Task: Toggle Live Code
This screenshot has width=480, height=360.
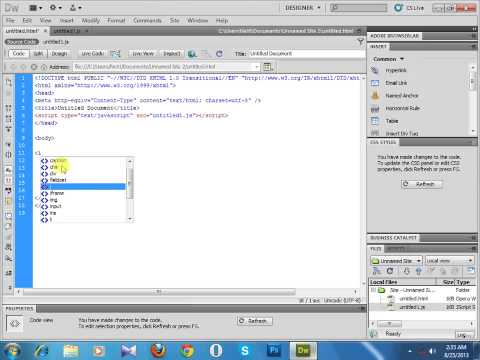Action: (x=93, y=54)
